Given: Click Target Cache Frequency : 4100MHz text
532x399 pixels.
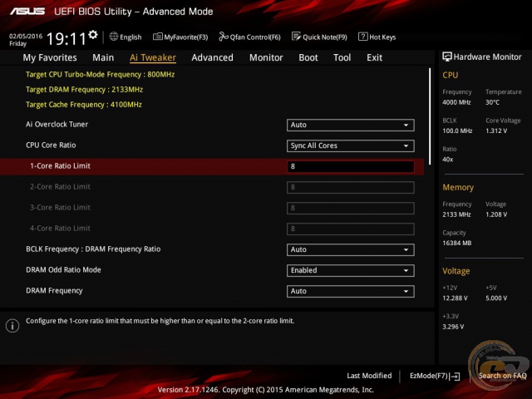Looking at the screenshot, I should coord(84,105).
